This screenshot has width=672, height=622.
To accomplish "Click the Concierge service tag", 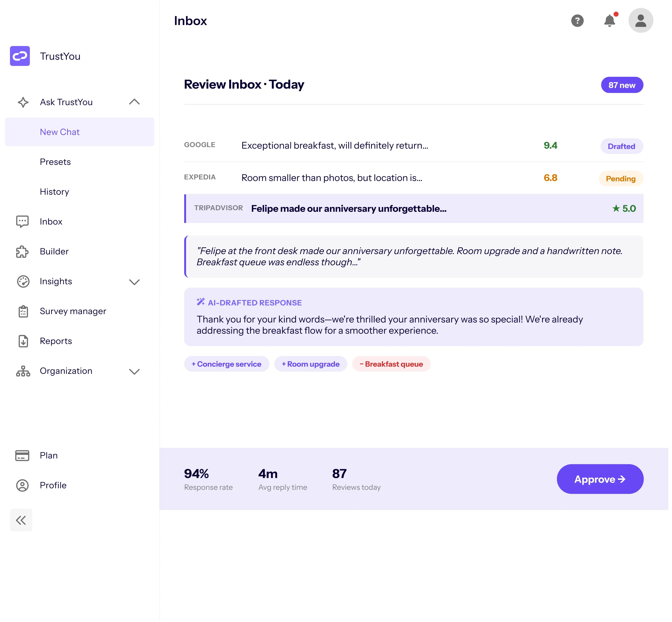I will click(226, 364).
